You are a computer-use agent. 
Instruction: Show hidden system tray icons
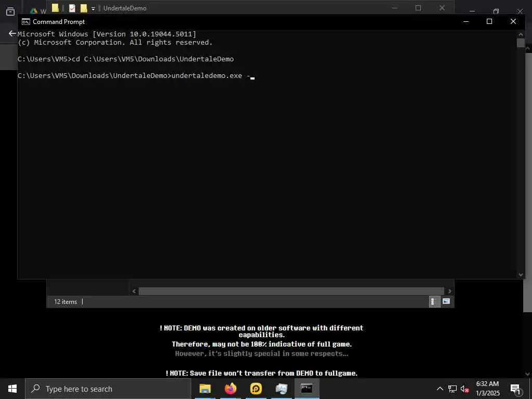pyautogui.click(x=440, y=389)
